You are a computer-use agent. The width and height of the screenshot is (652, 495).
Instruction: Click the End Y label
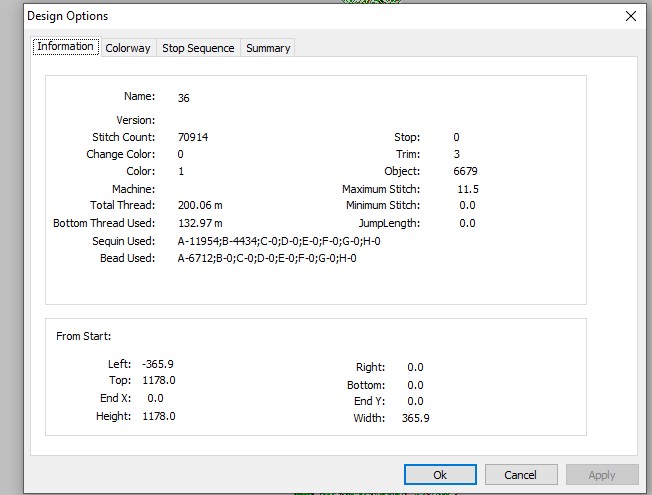click(370, 401)
